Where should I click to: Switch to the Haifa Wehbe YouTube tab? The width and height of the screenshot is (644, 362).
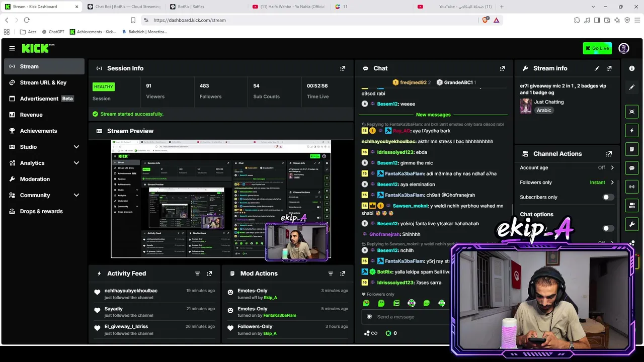pos(289,7)
